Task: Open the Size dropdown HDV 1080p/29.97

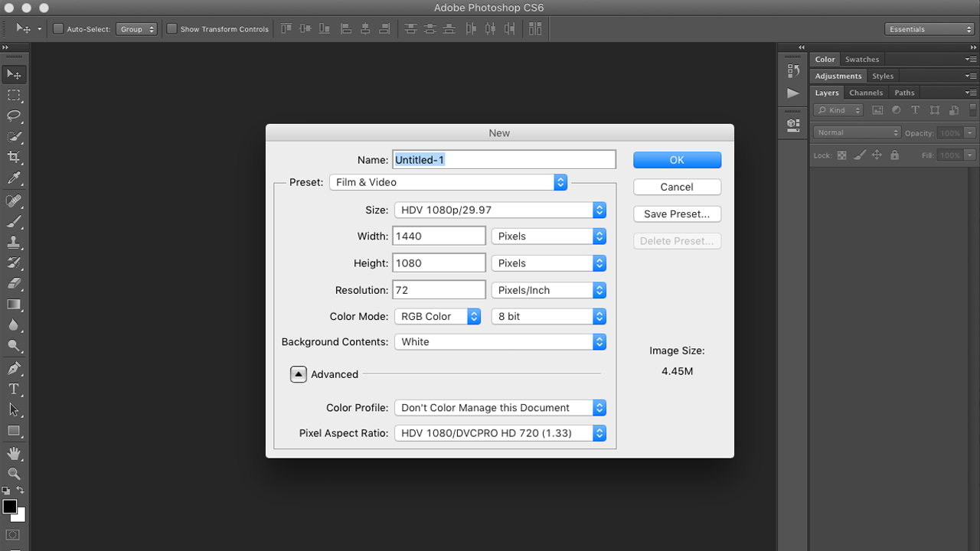Action: 500,210
